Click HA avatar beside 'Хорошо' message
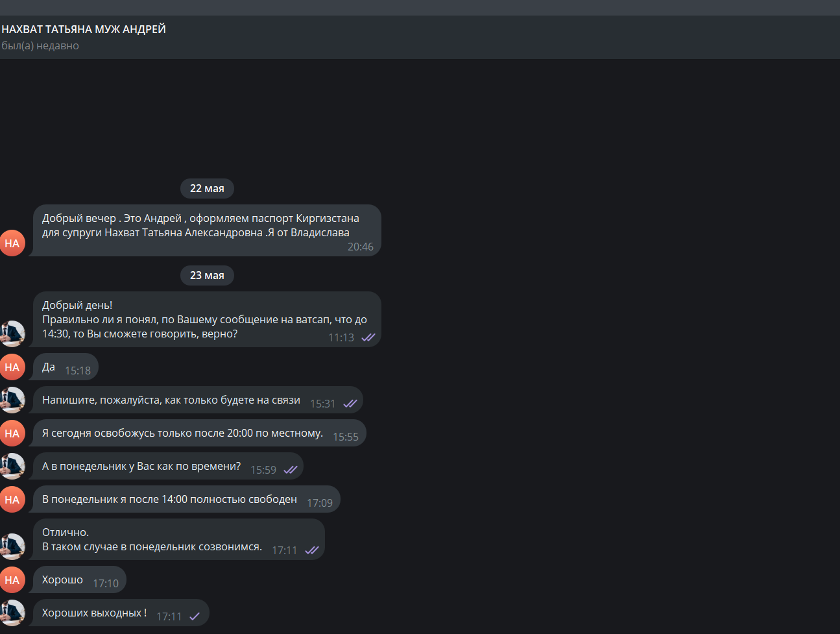Screen dimensions: 840x634 12,580
